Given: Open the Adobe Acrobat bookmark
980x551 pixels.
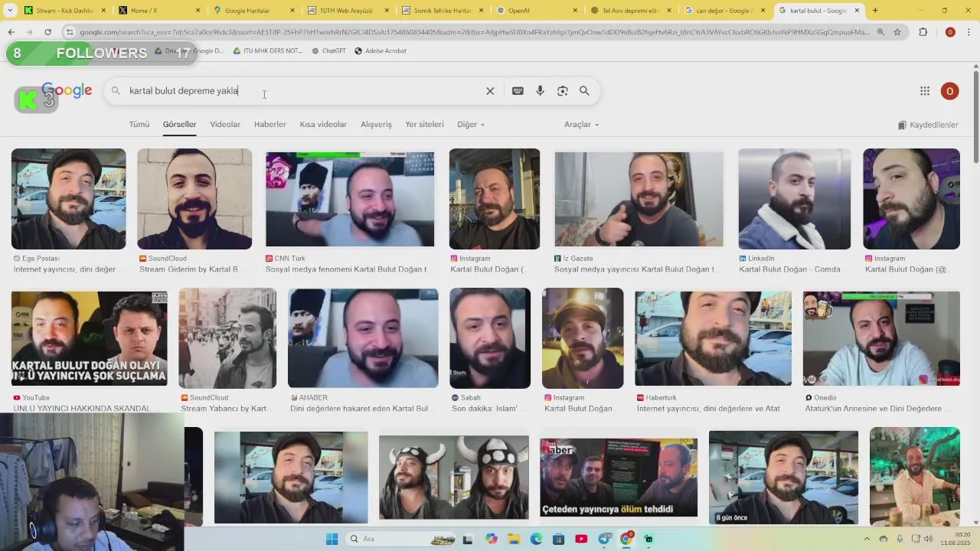Looking at the screenshot, I should (381, 51).
